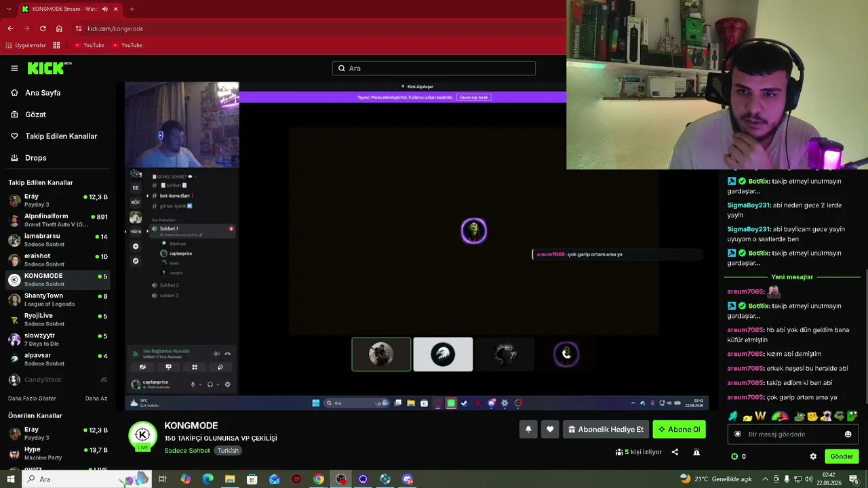This screenshot has width=868, height=488.
Task: Open the weather widget showing 21°C
Action: [715, 479]
